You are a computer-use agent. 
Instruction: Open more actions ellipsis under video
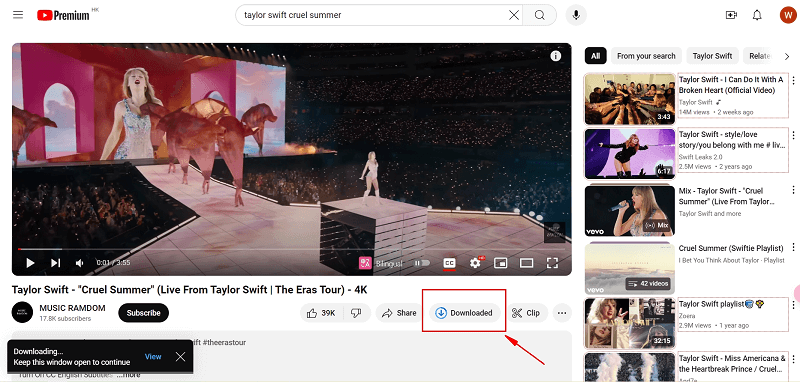tap(562, 313)
